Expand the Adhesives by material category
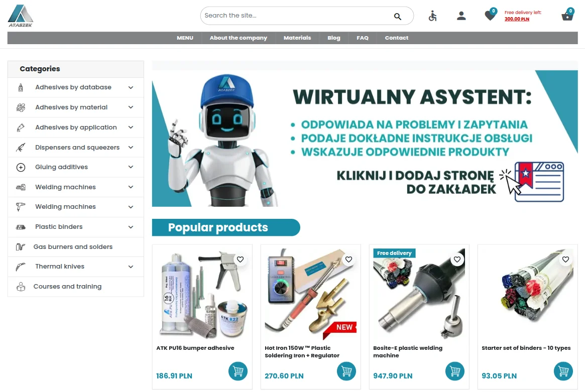 coord(131,107)
